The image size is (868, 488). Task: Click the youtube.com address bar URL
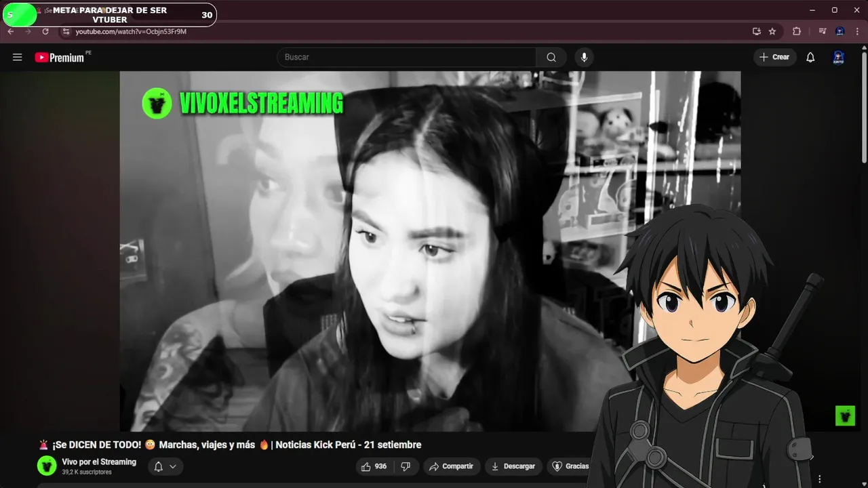click(x=131, y=32)
